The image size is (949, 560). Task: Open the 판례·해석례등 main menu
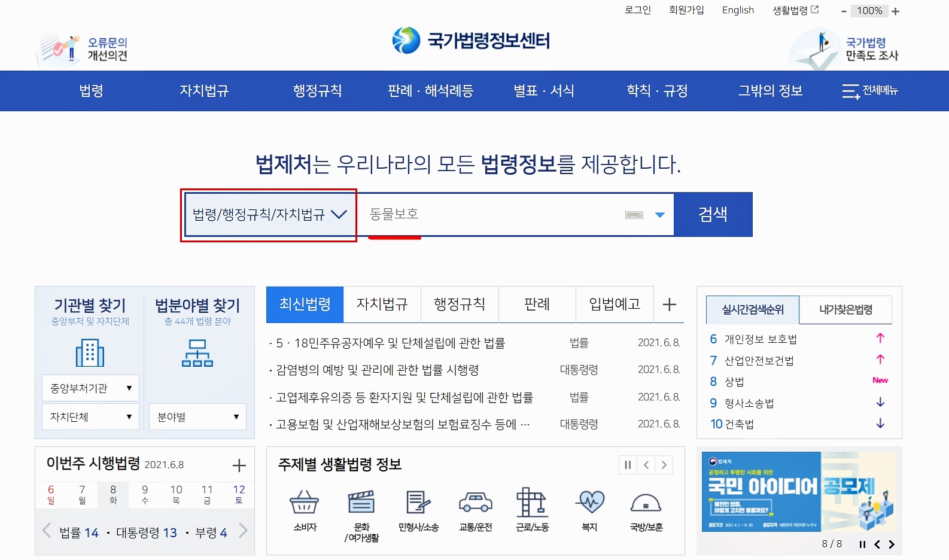click(x=430, y=91)
